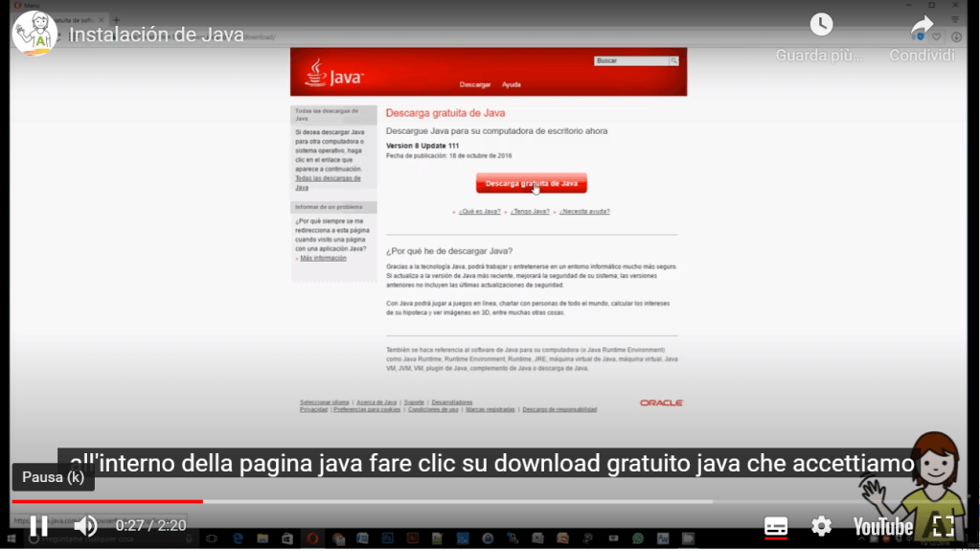The image size is (980, 551).
Task: Open the Descargar menu in Java header
Action: (474, 84)
